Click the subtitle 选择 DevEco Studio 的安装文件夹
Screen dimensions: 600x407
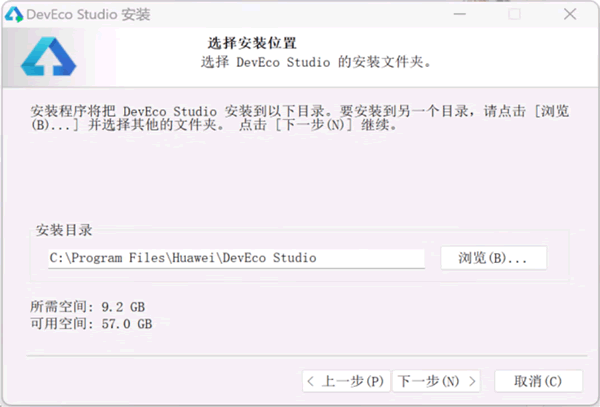(x=316, y=62)
